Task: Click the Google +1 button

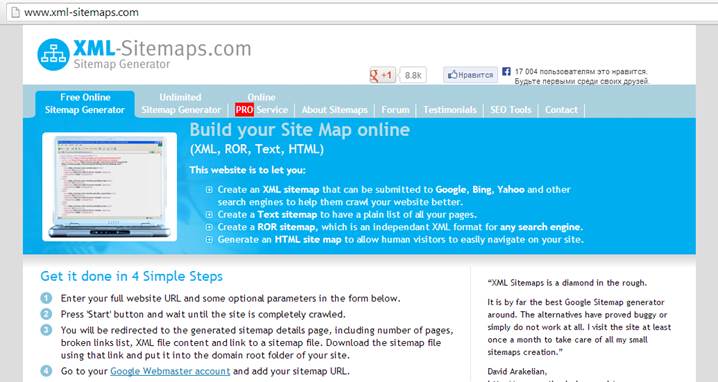Action: point(382,75)
